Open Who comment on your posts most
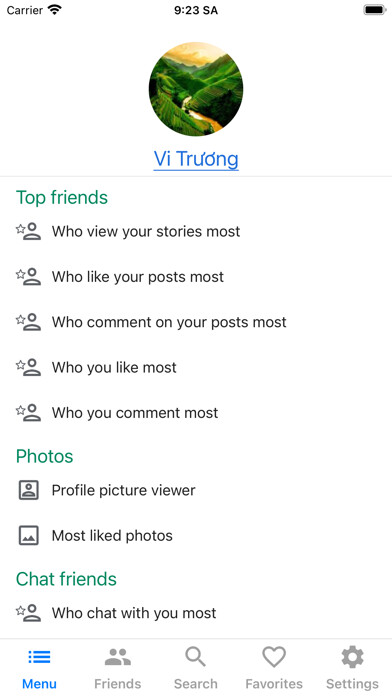Image resolution: width=392 pixels, height=696 pixels. pyautogui.click(x=196, y=322)
